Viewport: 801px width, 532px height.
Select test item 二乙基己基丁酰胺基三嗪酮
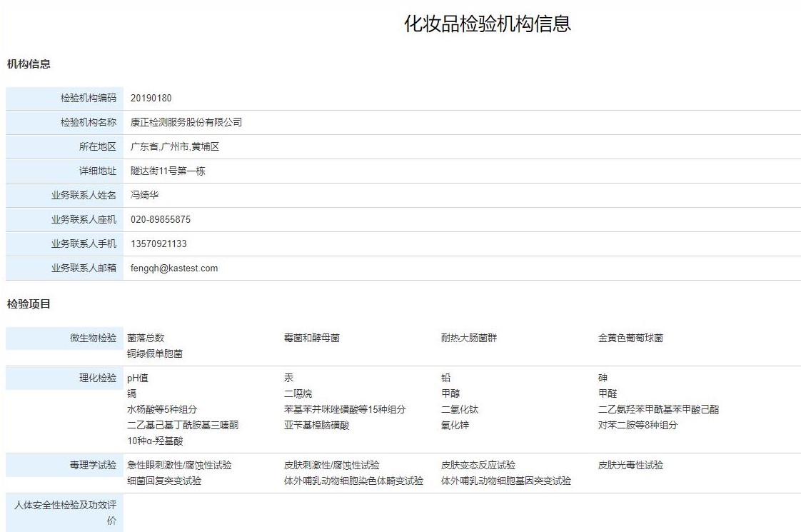pos(183,425)
